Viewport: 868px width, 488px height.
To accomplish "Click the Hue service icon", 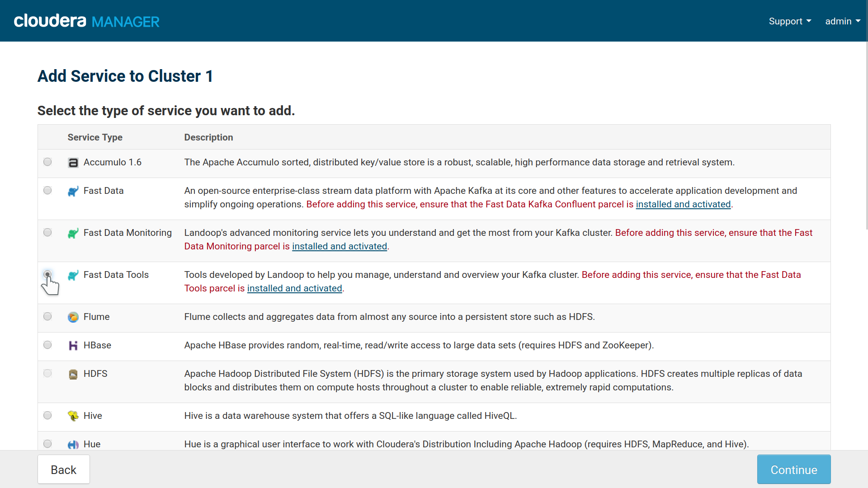I will click(x=73, y=445).
